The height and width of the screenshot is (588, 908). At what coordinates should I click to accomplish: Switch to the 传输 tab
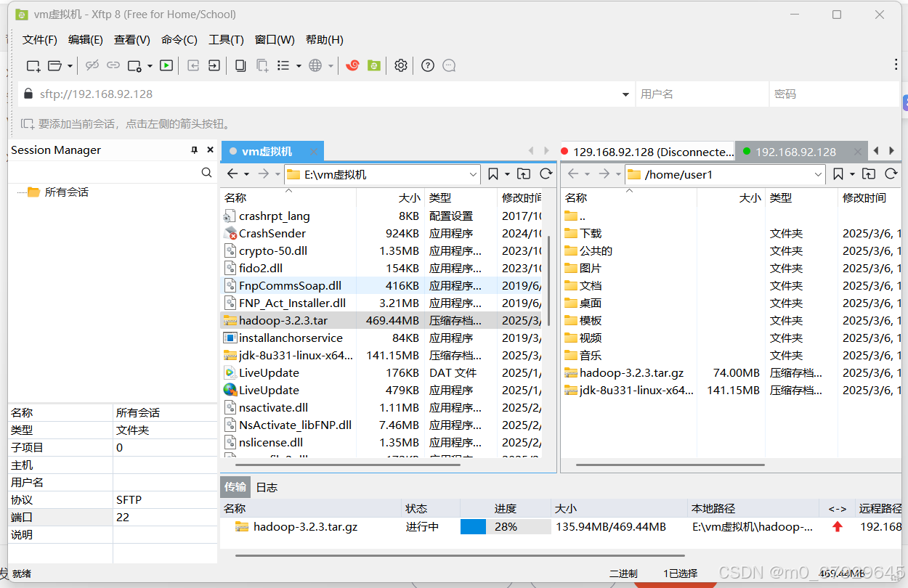[x=235, y=487]
